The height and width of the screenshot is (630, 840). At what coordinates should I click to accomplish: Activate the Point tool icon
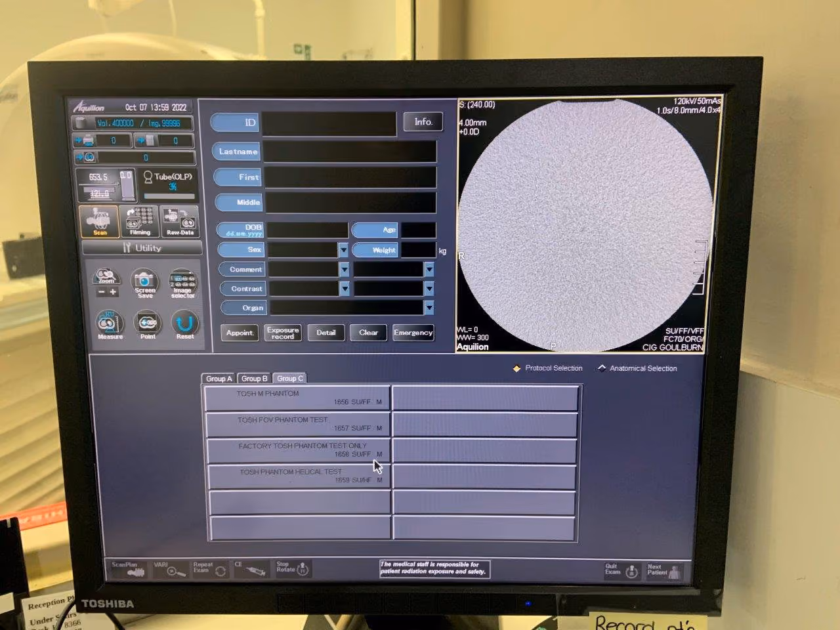(x=147, y=325)
